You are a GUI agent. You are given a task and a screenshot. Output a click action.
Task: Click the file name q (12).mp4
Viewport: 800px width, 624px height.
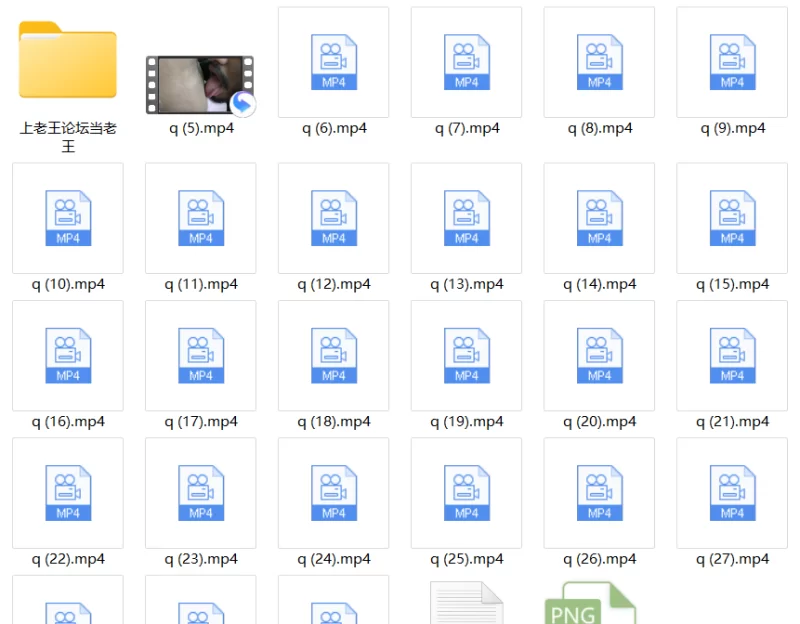tap(334, 284)
